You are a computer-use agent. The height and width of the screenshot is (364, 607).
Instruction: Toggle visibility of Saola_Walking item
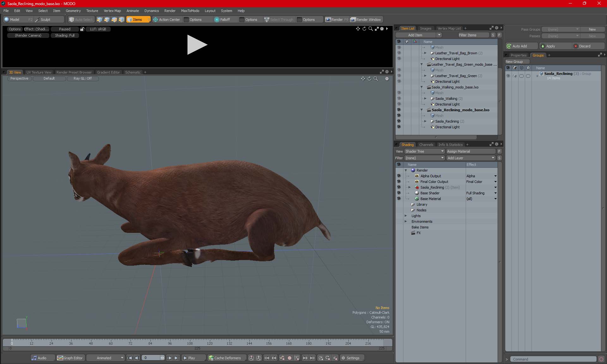(x=399, y=99)
